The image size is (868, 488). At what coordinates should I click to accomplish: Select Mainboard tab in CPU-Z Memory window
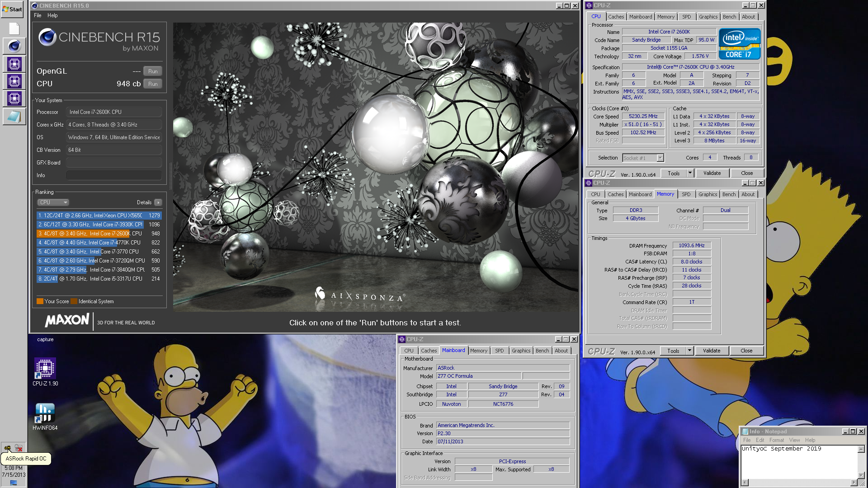(640, 194)
